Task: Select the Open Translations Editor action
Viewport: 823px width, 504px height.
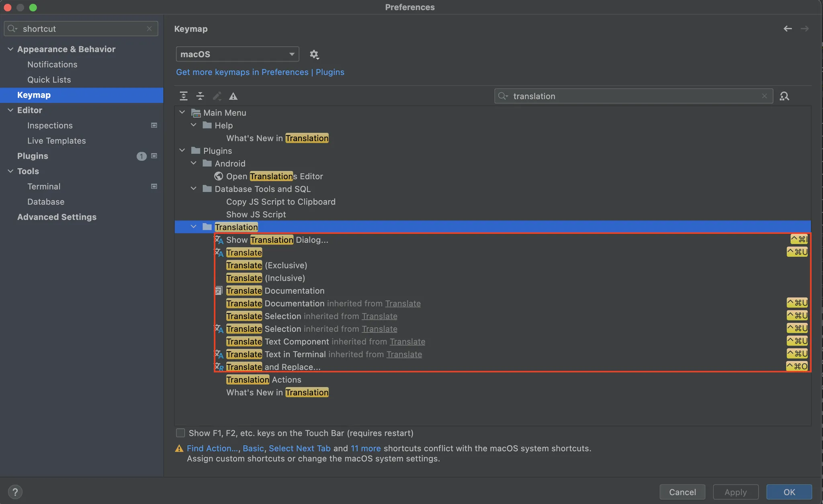Action: tap(274, 176)
